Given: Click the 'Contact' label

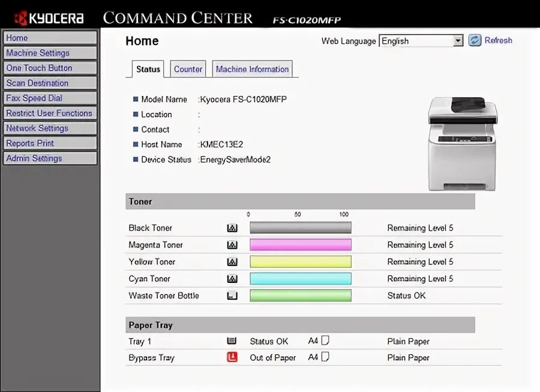Looking at the screenshot, I should (155, 129).
